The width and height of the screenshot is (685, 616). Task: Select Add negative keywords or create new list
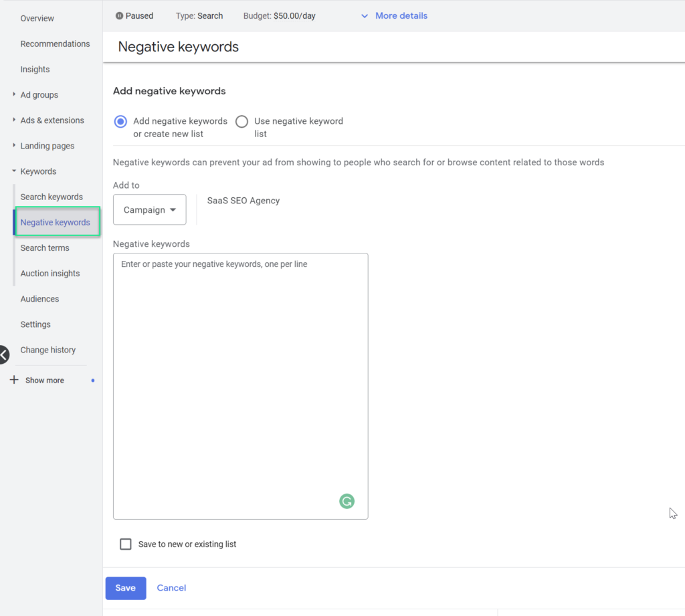coord(120,122)
